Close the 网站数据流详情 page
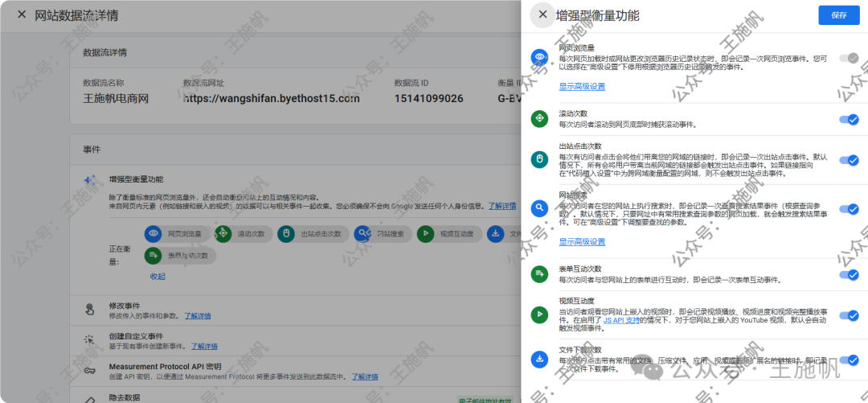The image size is (868, 403). click(22, 14)
